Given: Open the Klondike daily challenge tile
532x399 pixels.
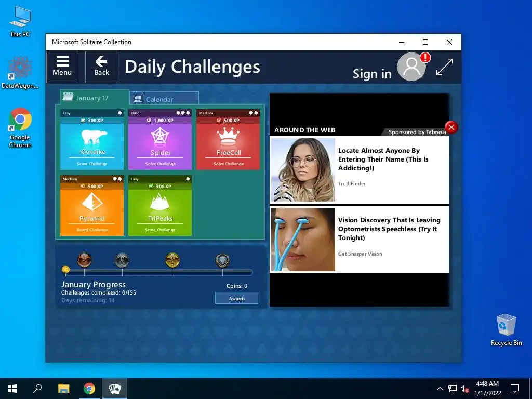Looking at the screenshot, I should pos(92,139).
